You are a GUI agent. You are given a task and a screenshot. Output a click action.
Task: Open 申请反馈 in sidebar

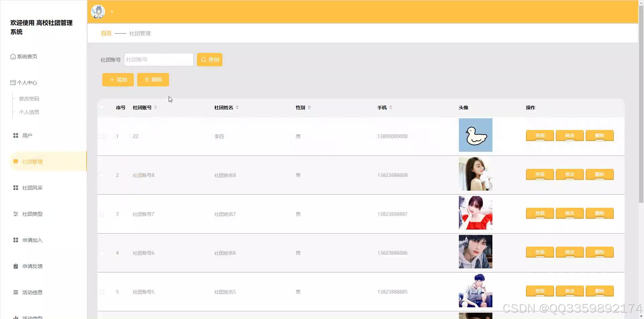32,266
